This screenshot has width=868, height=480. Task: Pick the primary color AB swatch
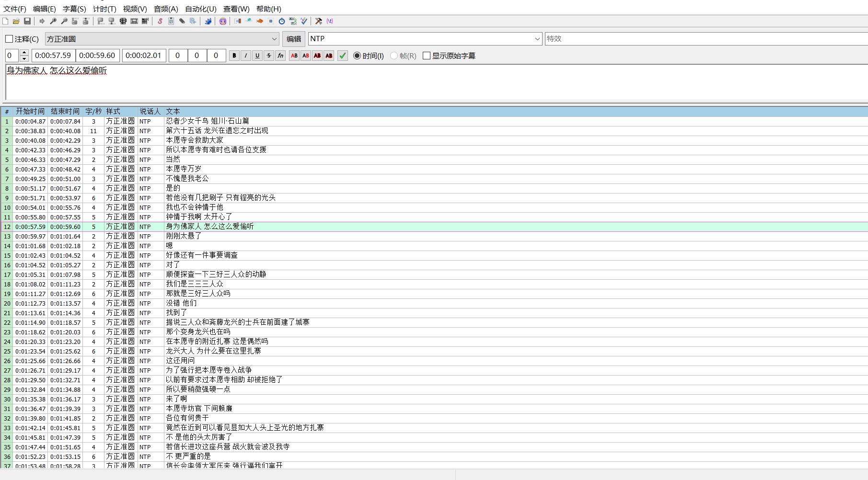coord(294,56)
